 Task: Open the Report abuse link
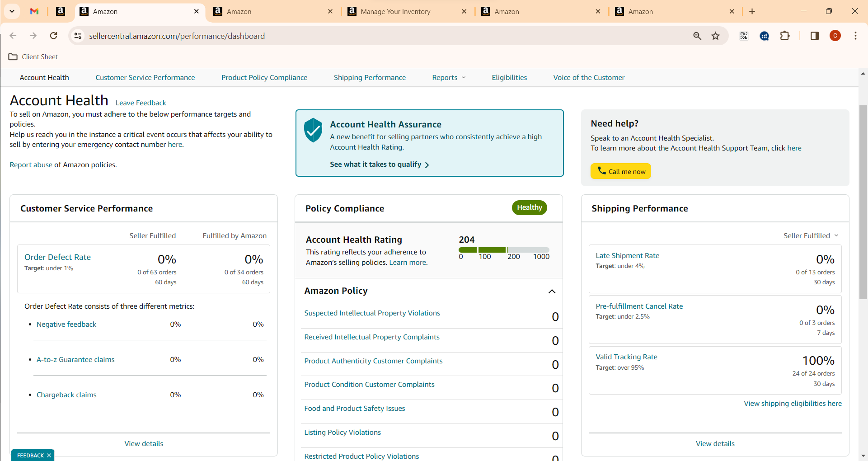click(x=31, y=165)
